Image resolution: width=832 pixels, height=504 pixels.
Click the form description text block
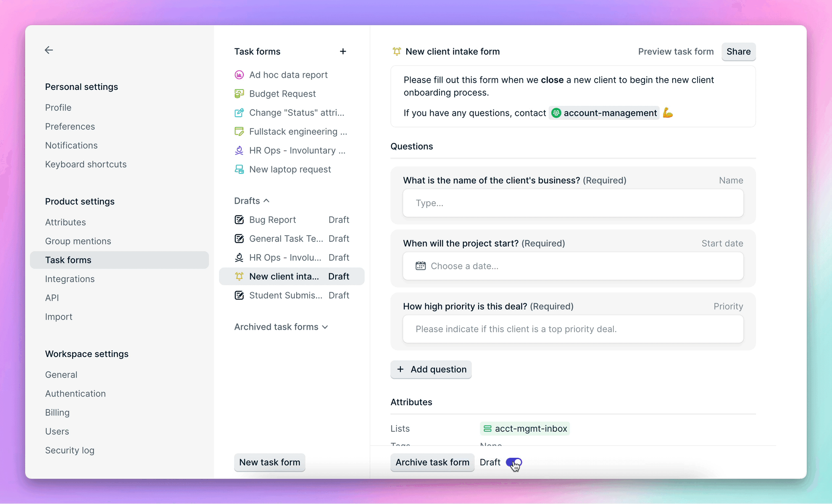click(x=573, y=96)
